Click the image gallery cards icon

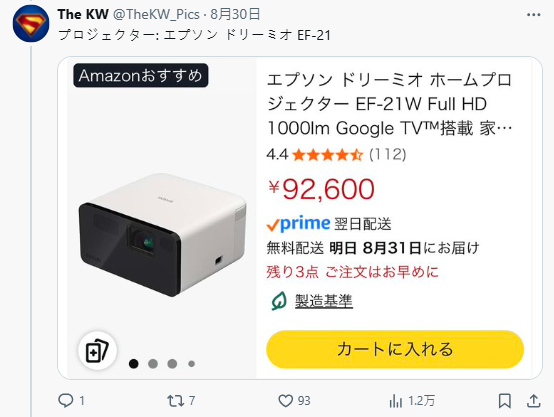coord(98,351)
